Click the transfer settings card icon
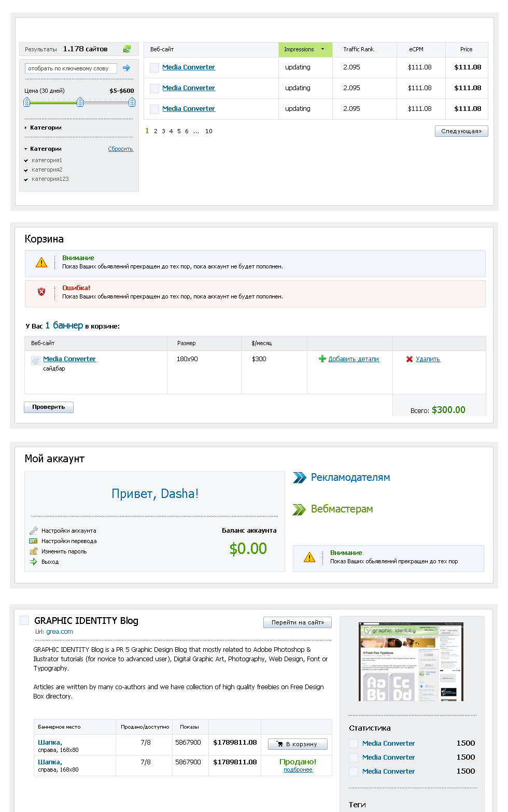Image resolution: width=508 pixels, height=812 pixels. click(x=34, y=541)
